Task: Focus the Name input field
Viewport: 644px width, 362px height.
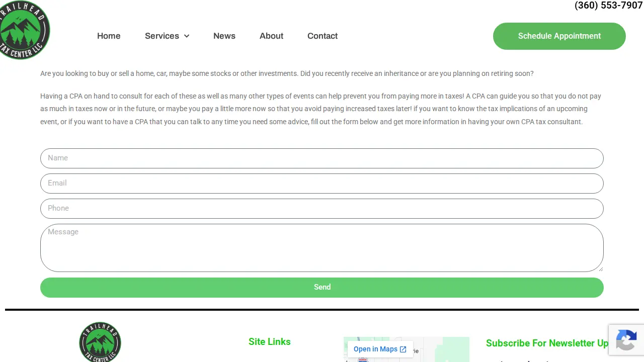Action: point(322,158)
